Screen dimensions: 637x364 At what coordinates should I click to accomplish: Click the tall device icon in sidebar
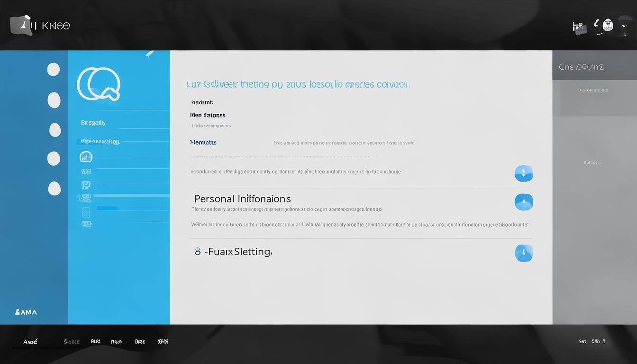click(86, 212)
